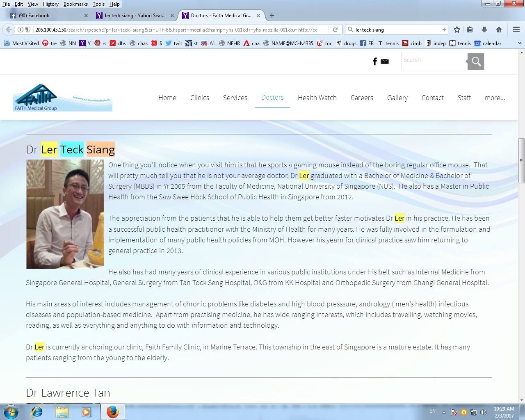The height and width of the screenshot is (420, 525).
Task: Open the 'NEHR' bookmark
Action: 229,43
